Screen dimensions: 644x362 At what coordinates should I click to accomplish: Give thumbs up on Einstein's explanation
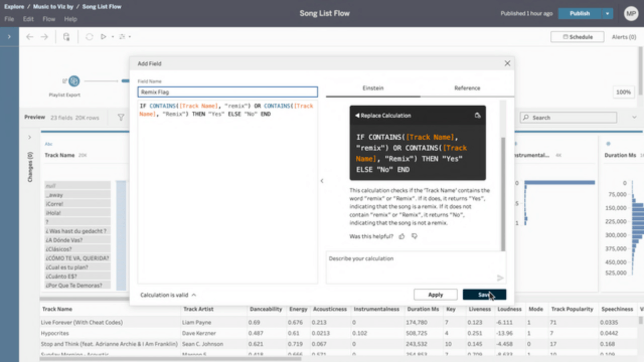click(x=401, y=236)
